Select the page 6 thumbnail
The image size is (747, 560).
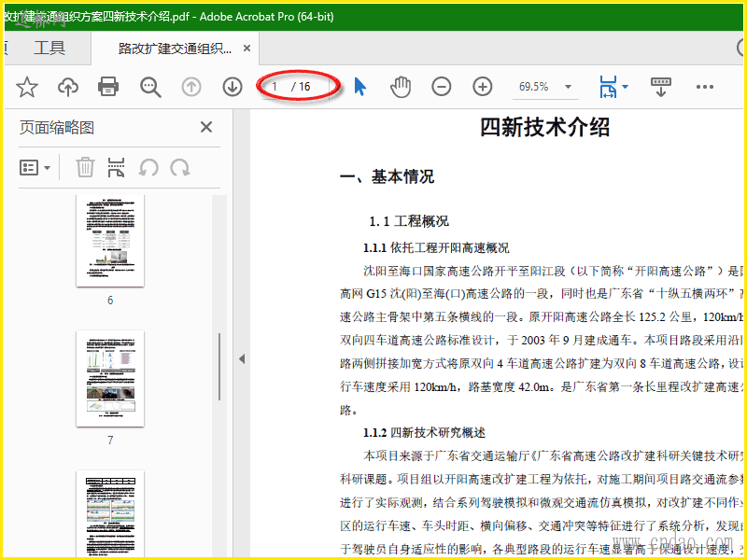click(110, 241)
